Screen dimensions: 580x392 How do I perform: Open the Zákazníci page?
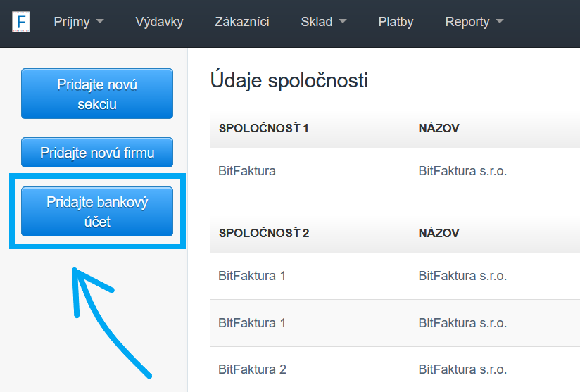tap(242, 22)
